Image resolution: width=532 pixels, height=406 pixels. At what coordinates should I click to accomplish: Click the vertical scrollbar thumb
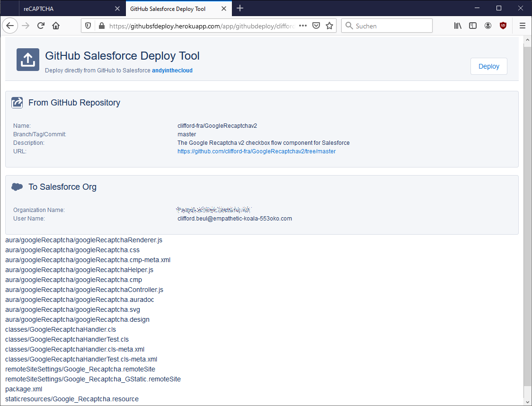pyautogui.click(x=527, y=216)
